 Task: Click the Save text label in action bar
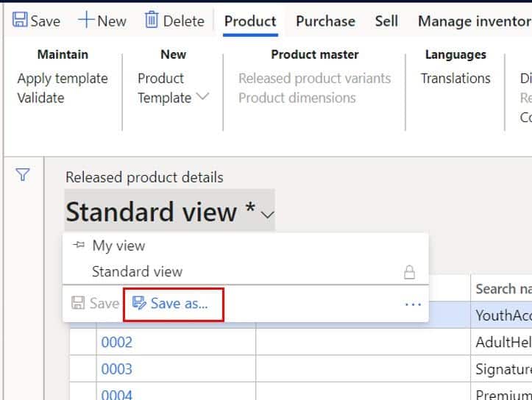click(x=46, y=21)
